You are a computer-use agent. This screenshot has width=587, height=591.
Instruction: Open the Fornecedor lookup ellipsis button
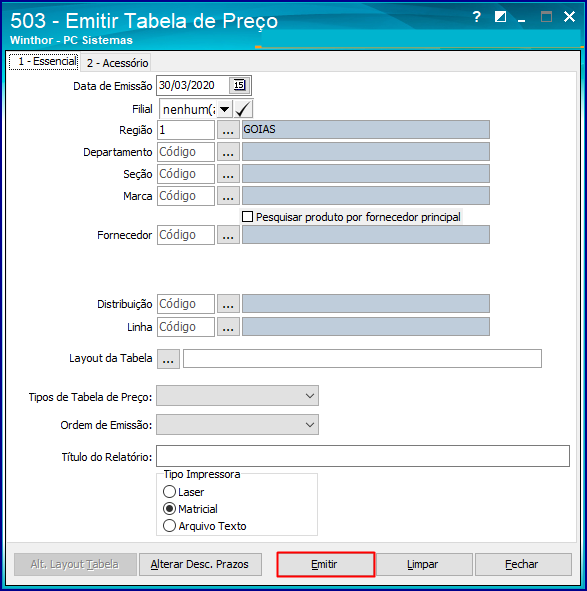(228, 235)
